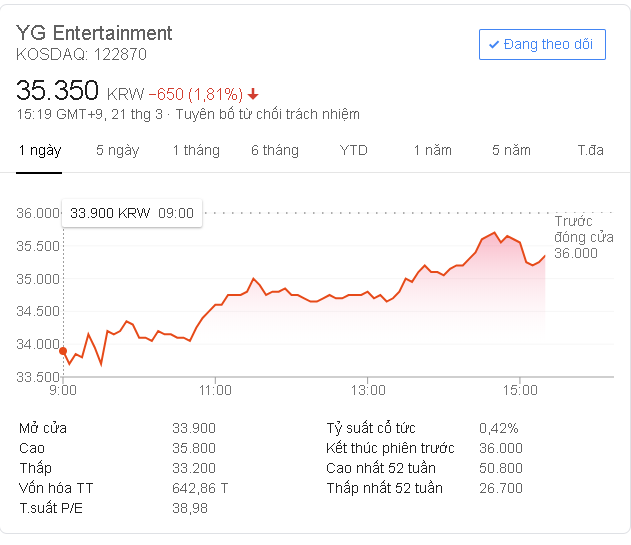Select the 'T.đa' maximum range tab
This screenshot has width=631, height=545.
tap(590, 150)
